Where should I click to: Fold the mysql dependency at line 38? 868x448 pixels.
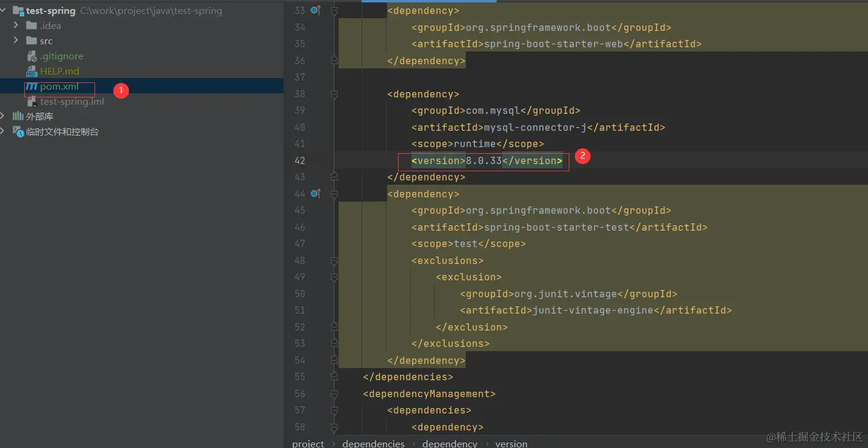pos(334,94)
